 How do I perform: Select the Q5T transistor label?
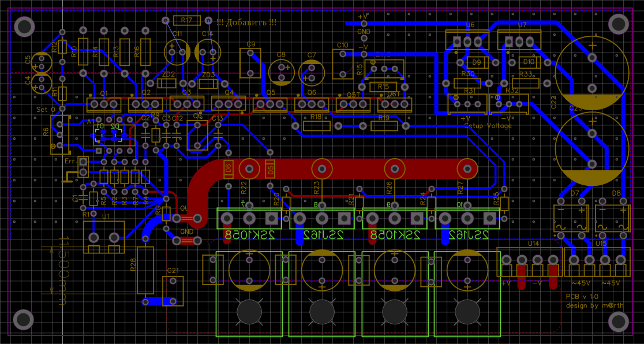354,95
